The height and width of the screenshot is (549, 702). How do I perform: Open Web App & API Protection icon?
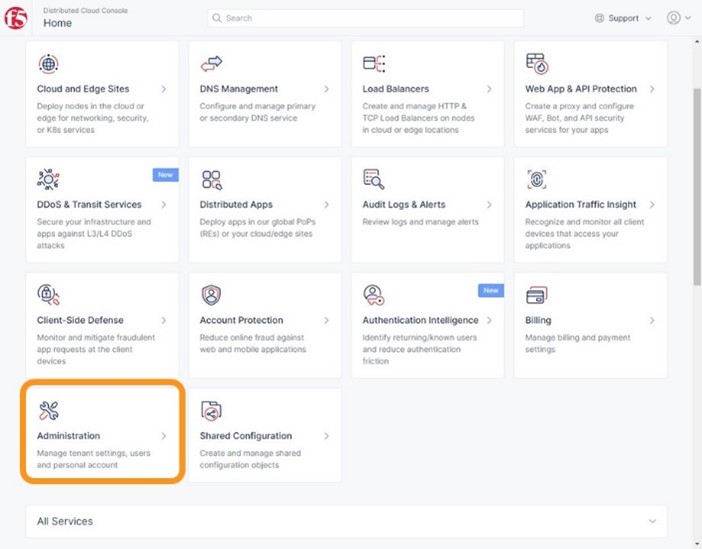pos(537,64)
